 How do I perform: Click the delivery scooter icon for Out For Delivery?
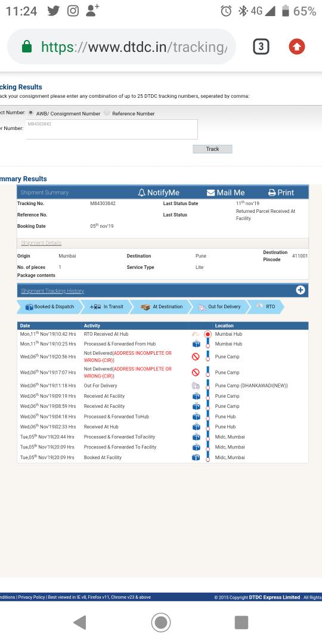click(196, 386)
